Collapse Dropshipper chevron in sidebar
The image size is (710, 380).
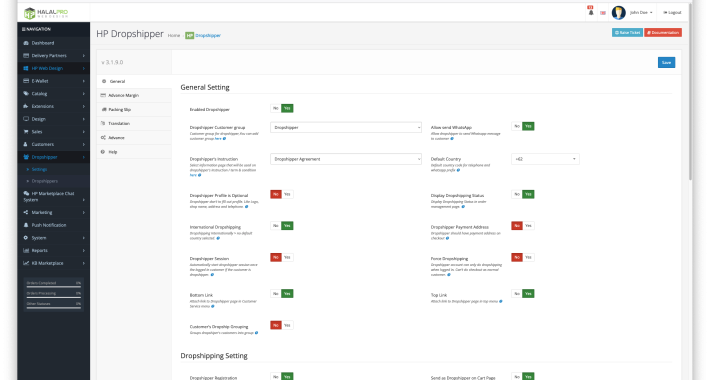(x=84, y=157)
